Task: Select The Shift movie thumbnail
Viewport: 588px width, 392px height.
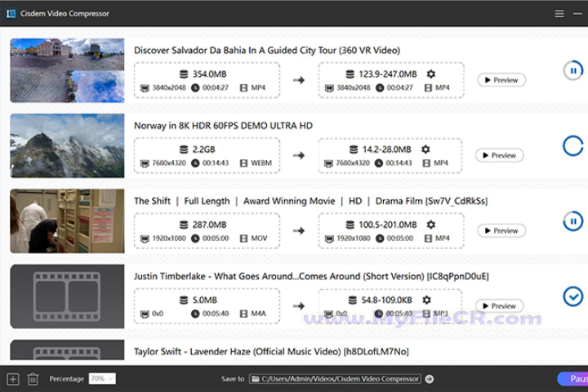Action: point(67,221)
